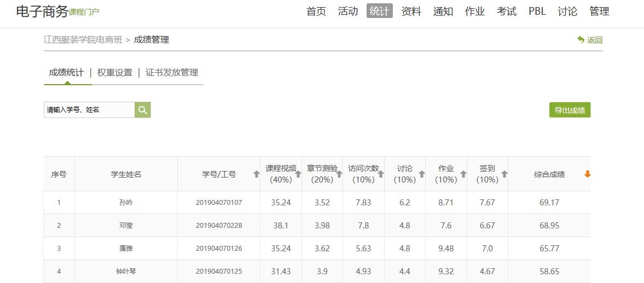Viewport: 644px width, 283px height.
Task: Sort by 讨论 (10%) arrow
Action: click(422, 174)
